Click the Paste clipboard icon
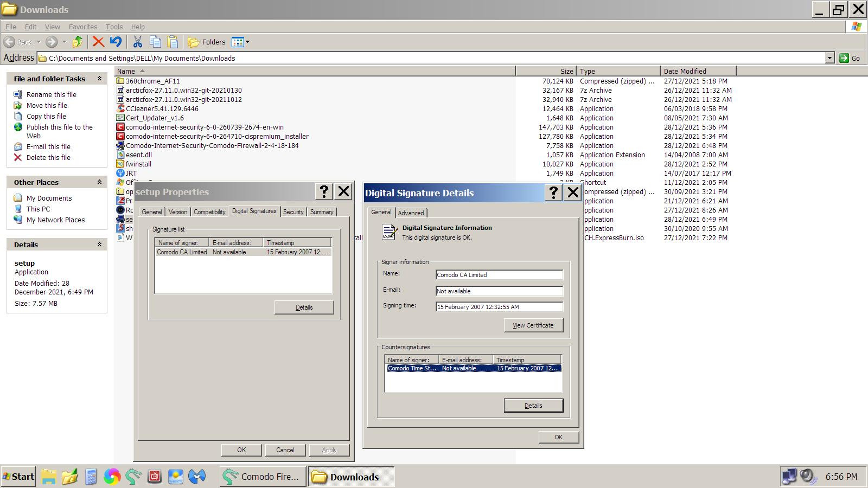 (173, 42)
